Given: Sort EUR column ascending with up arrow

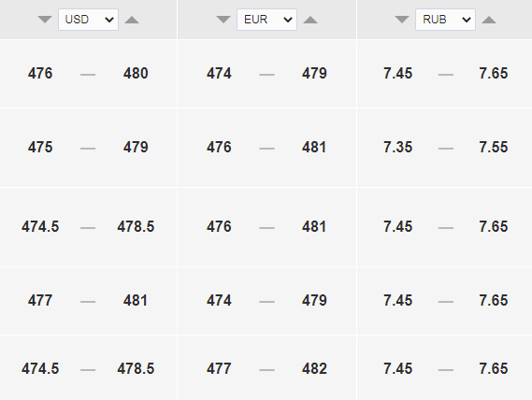Looking at the screenshot, I should point(310,20).
